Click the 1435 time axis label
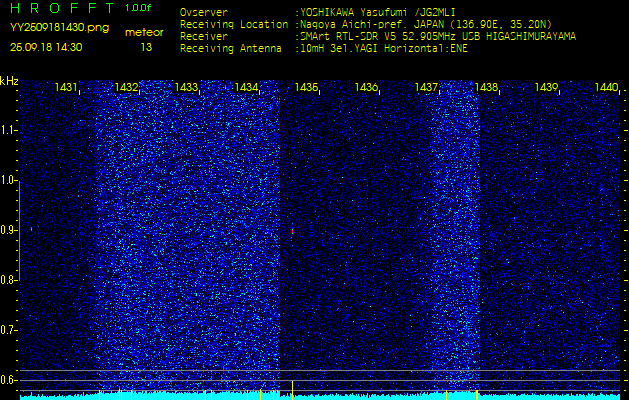This screenshot has width=629, height=400. coord(306,87)
